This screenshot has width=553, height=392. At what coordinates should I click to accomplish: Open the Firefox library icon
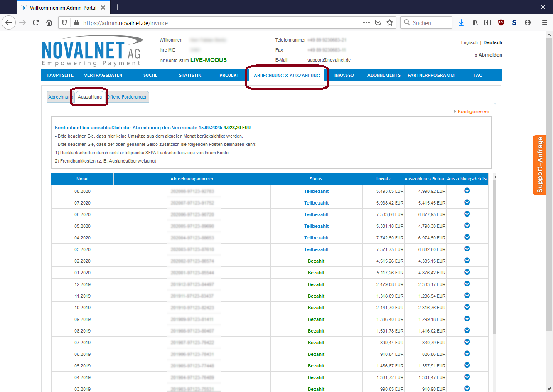point(474,23)
